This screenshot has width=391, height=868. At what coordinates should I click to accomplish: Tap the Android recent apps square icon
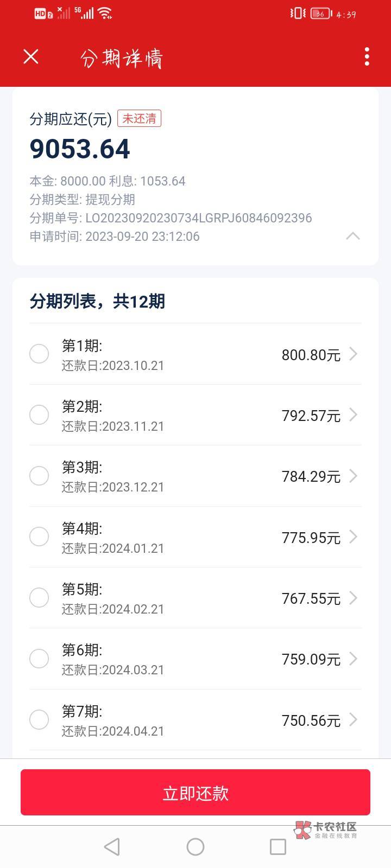278,846
